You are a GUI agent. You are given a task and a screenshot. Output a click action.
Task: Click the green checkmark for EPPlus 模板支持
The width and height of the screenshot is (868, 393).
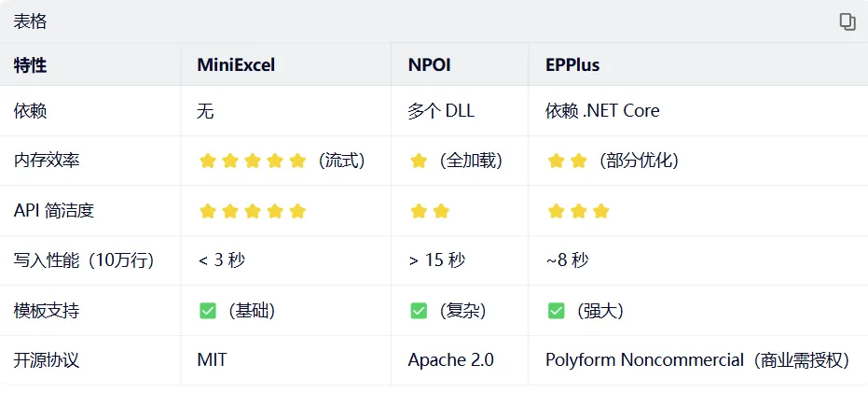[556, 311]
